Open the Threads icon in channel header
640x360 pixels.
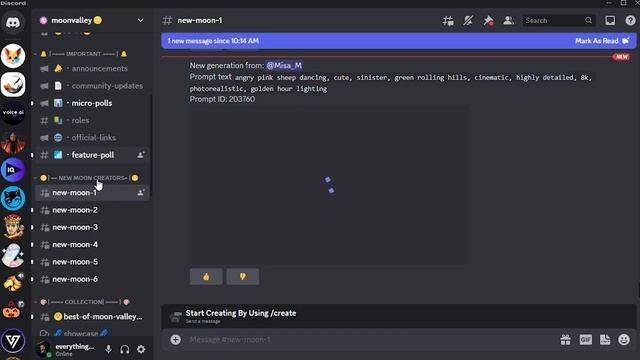coord(448,20)
